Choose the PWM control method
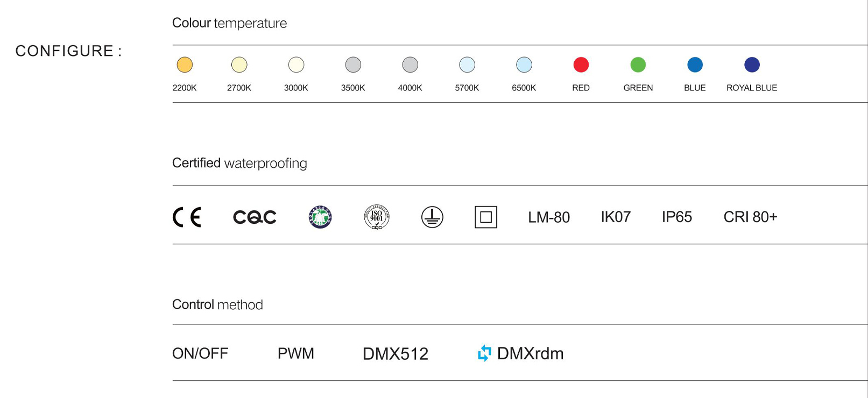The image size is (868, 398). point(296,353)
